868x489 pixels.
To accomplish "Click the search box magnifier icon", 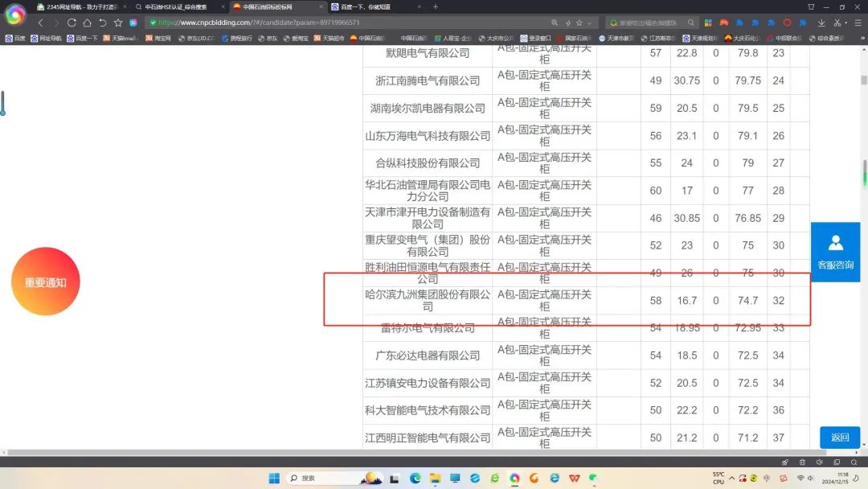I will 691,23.
